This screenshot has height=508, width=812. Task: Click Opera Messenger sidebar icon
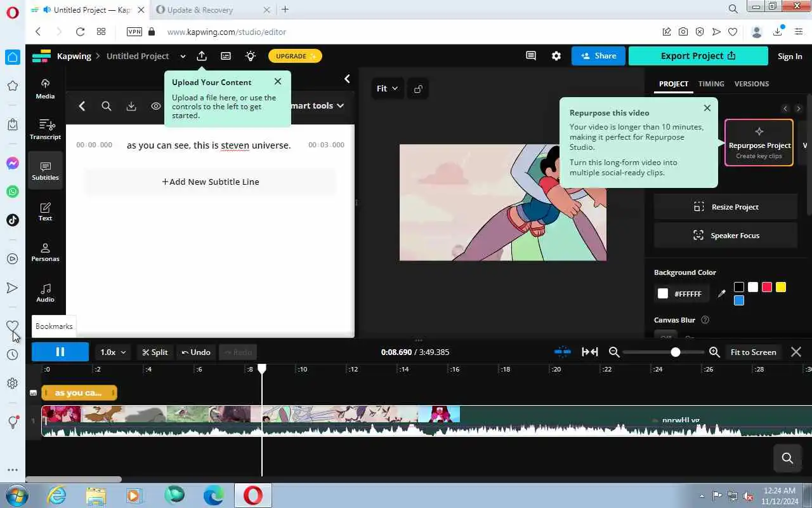[x=13, y=164]
